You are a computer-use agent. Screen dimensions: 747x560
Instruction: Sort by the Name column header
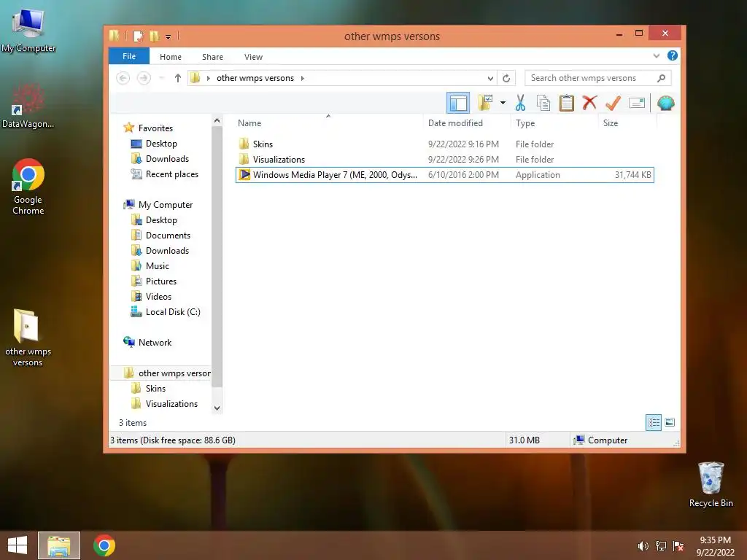tap(328, 122)
